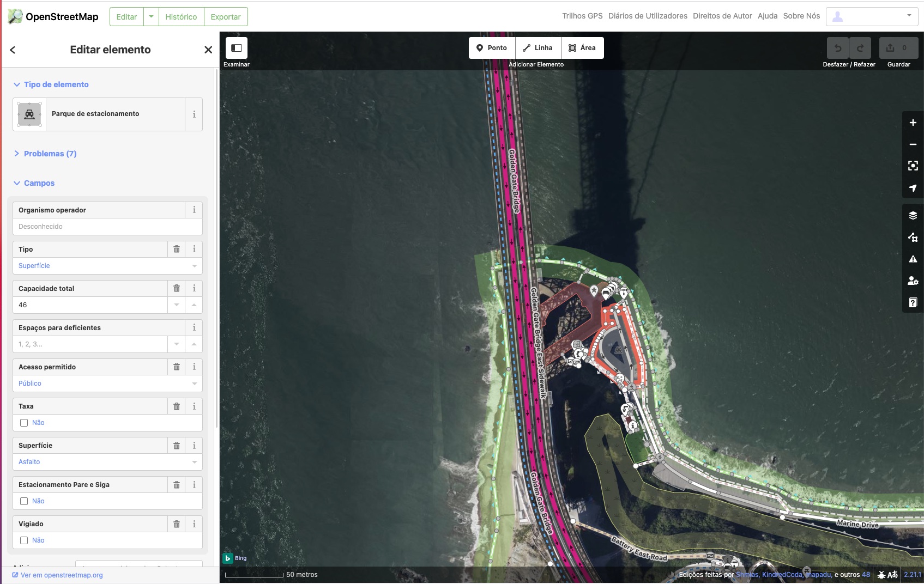
Task: Delete the Acesso permitido field
Action: click(x=177, y=367)
